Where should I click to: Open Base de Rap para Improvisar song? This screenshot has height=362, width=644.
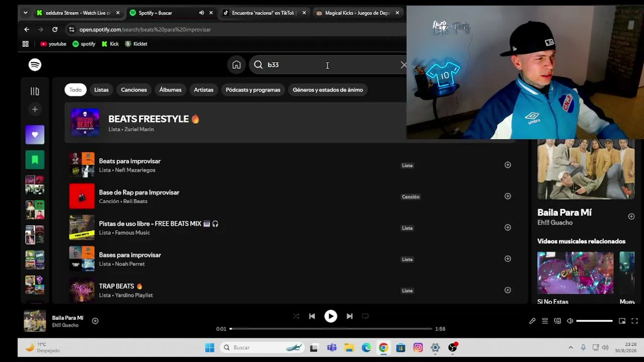coord(139,193)
